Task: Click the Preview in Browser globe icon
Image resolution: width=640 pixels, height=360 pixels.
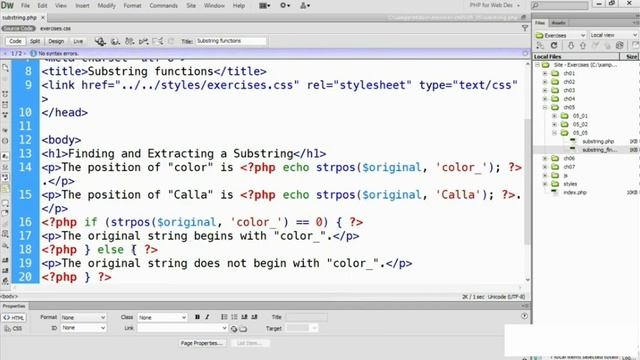Action: pyautogui.click(x=100, y=41)
